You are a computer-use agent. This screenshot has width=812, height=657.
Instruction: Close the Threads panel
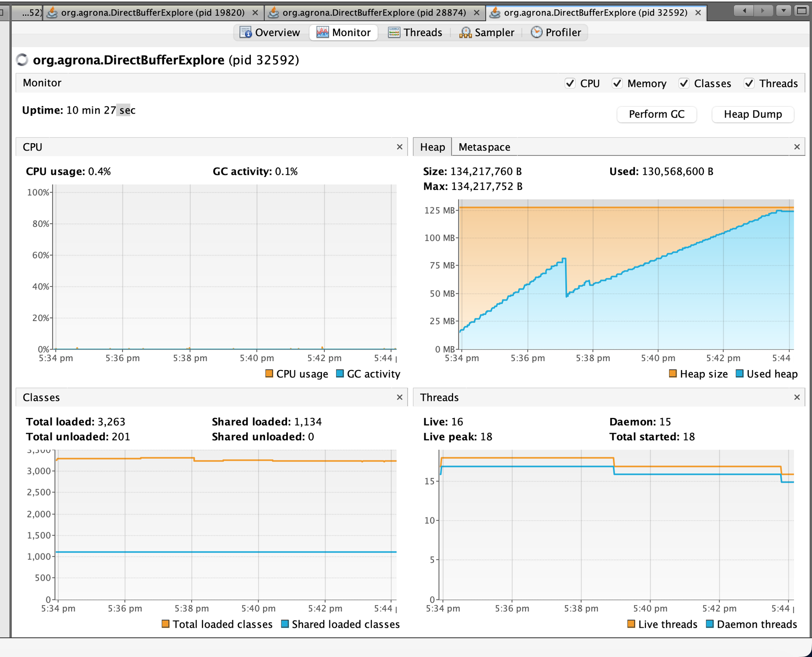[797, 397]
